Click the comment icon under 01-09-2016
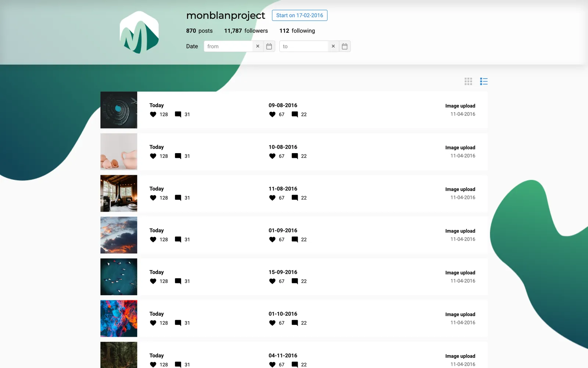This screenshot has width=588, height=368. (295, 240)
